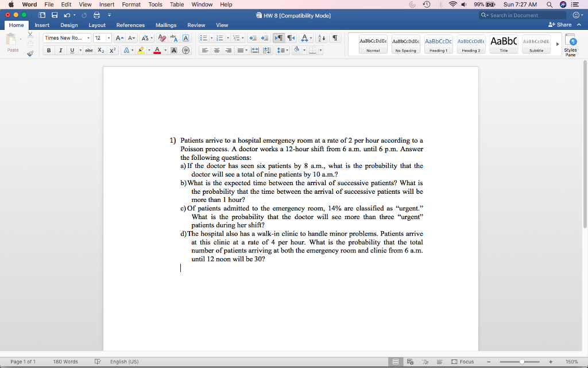The image size is (588, 368).
Task: Click the sort A-Z icon
Action: (321, 38)
